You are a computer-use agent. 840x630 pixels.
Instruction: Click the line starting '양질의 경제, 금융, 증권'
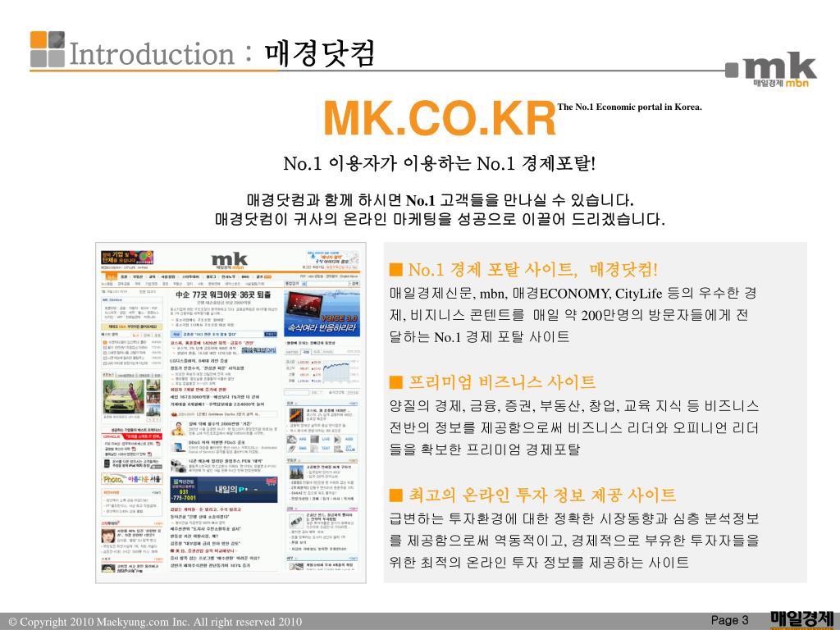coord(573,405)
